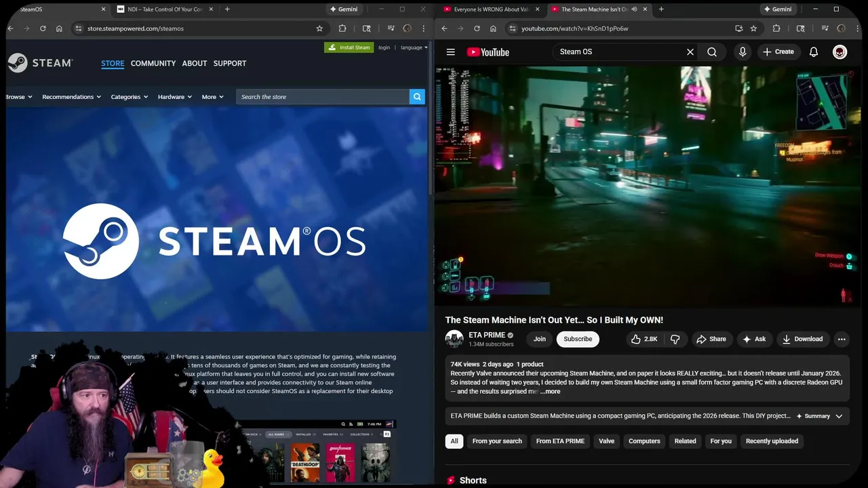Select the SUPPORT menu on Steam
The width and height of the screenshot is (868, 488).
pyautogui.click(x=230, y=63)
